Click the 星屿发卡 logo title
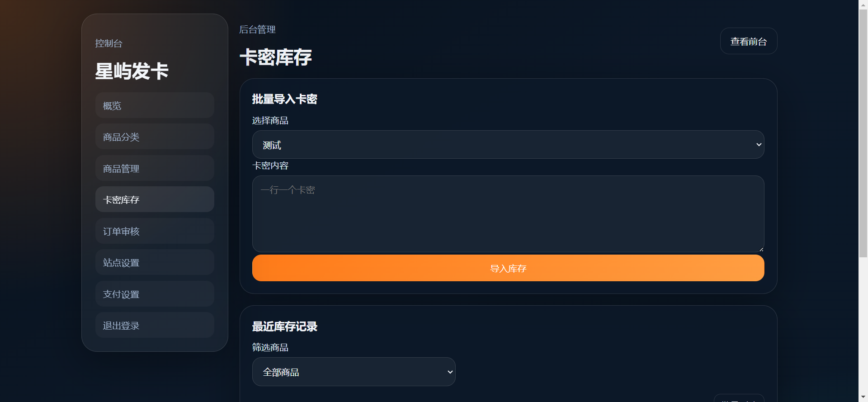 (x=132, y=71)
